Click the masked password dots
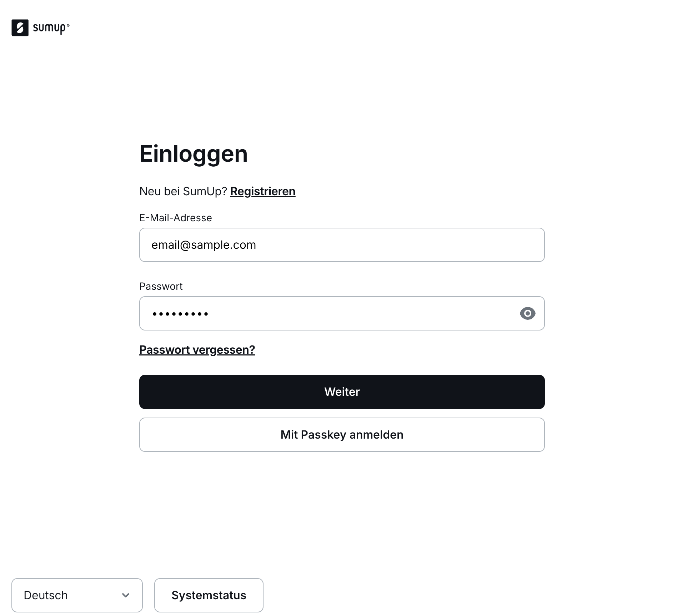Image resolution: width=682 pixels, height=616 pixels. [x=180, y=314]
